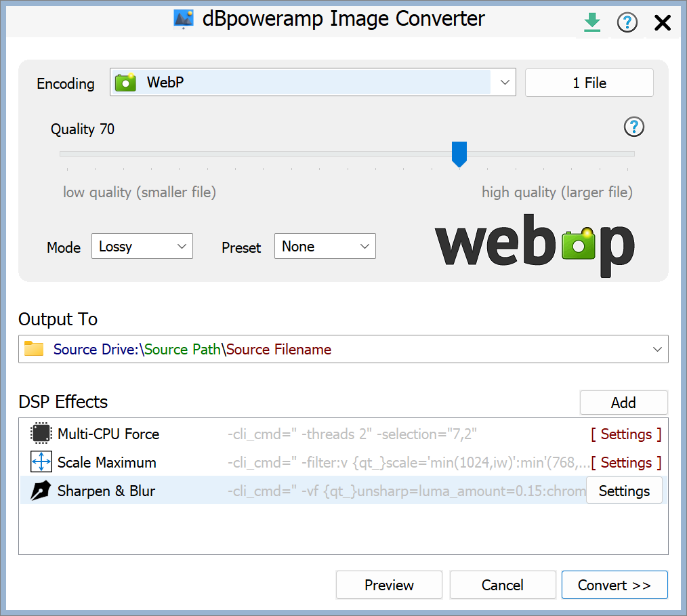
Task: Open help via title bar question mark
Action: tap(627, 23)
